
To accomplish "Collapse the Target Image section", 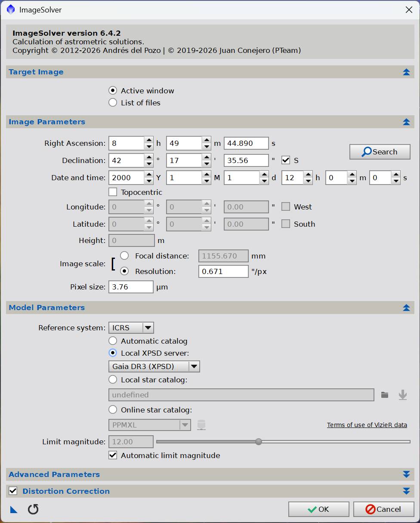I will (x=406, y=72).
